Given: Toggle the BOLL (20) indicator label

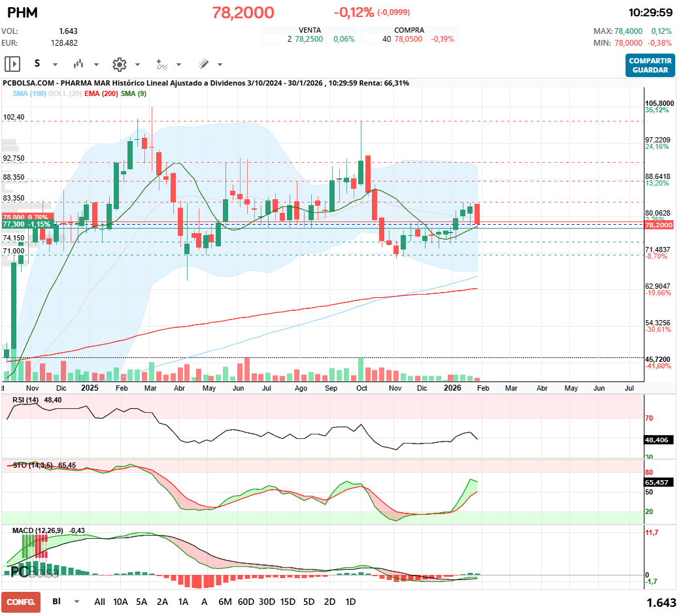Looking at the screenshot, I should pos(65,93).
